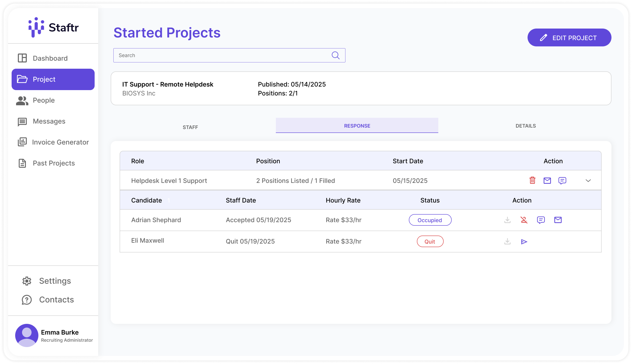Remove Adrian Shephard using the red person icon
The width and height of the screenshot is (632, 364).
pos(524,220)
